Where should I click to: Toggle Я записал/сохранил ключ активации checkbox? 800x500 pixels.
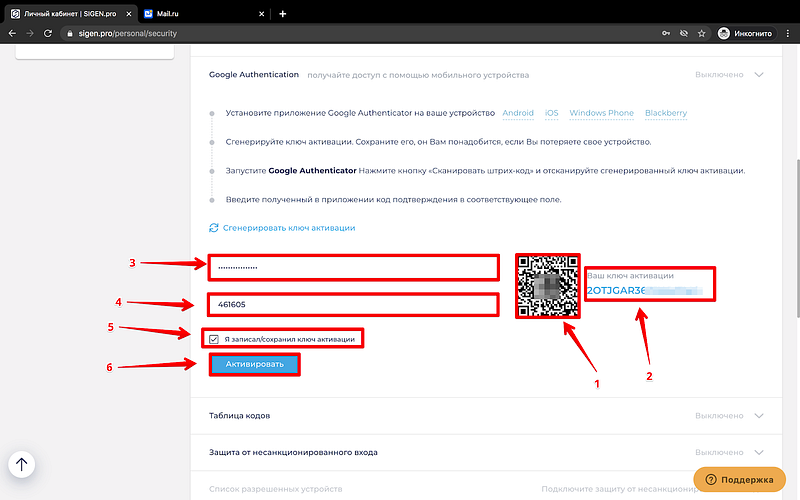(x=214, y=339)
